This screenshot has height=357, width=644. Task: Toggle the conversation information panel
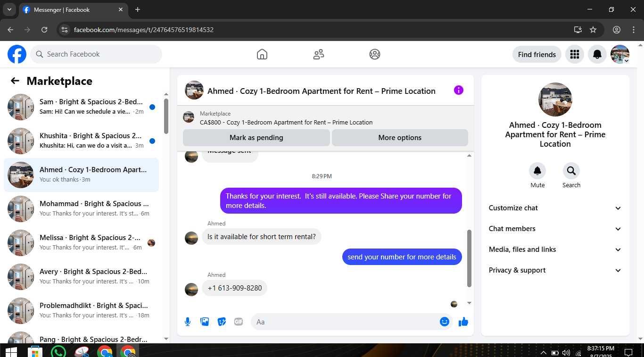tap(459, 90)
